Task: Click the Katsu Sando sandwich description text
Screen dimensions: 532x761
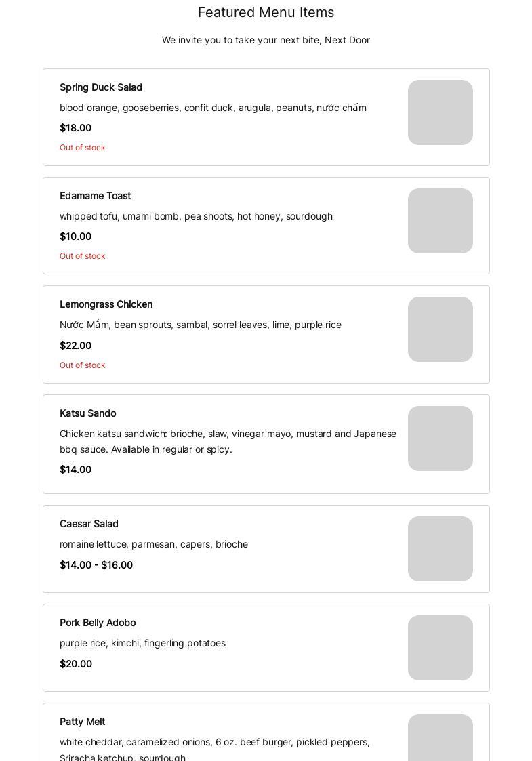Action: pos(228,441)
